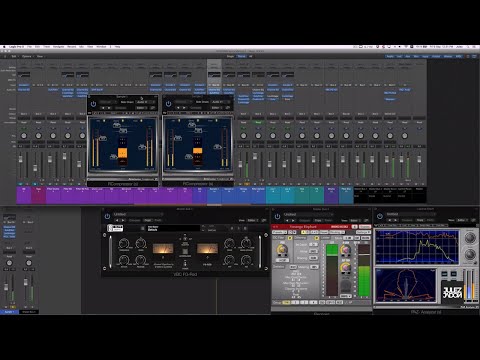Screen dimensions: 480x360
Task: Switch mixer to Single view
Action: pyautogui.click(x=230, y=56)
